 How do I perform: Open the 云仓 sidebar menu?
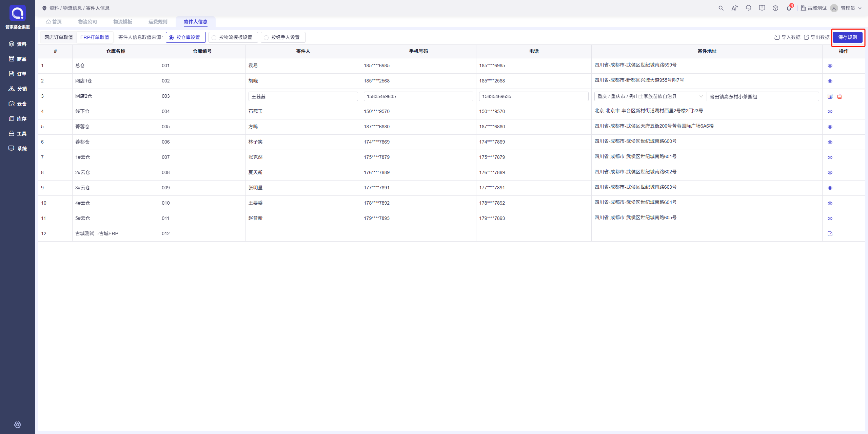pos(18,103)
